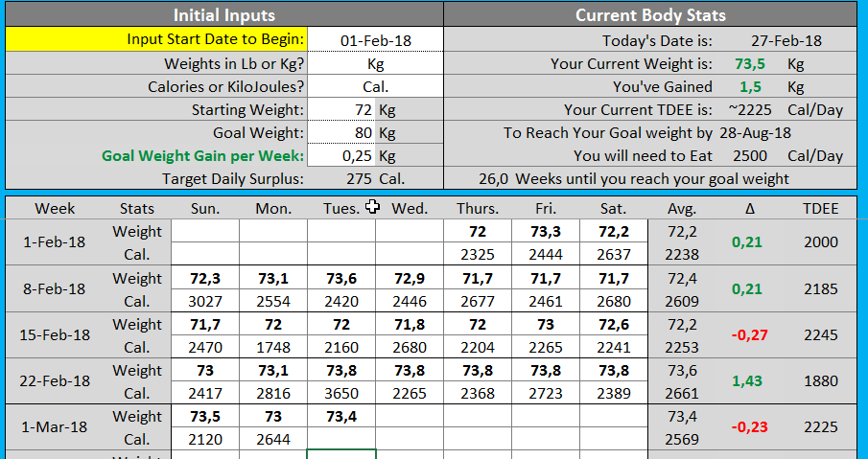Click the empty Wednesday weight cell for 1-Mar-18 week
The width and height of the screenshot is (868, 459).
[x=410, y=416]
